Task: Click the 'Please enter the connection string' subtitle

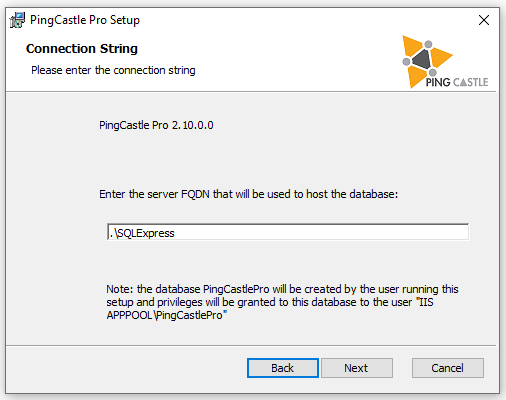Action: (x=113, y=70)
